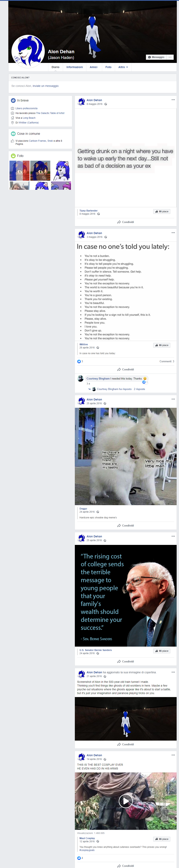The height and width of the screenshot is (868, 179).
Task: Like the Maul Cosplay page with Mi piace
Action: [162, 839]
